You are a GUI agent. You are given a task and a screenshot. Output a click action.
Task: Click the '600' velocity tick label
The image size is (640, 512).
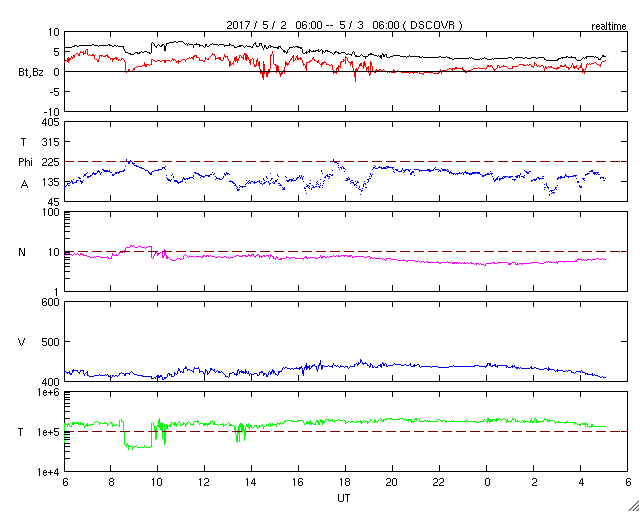coord(51,302)
